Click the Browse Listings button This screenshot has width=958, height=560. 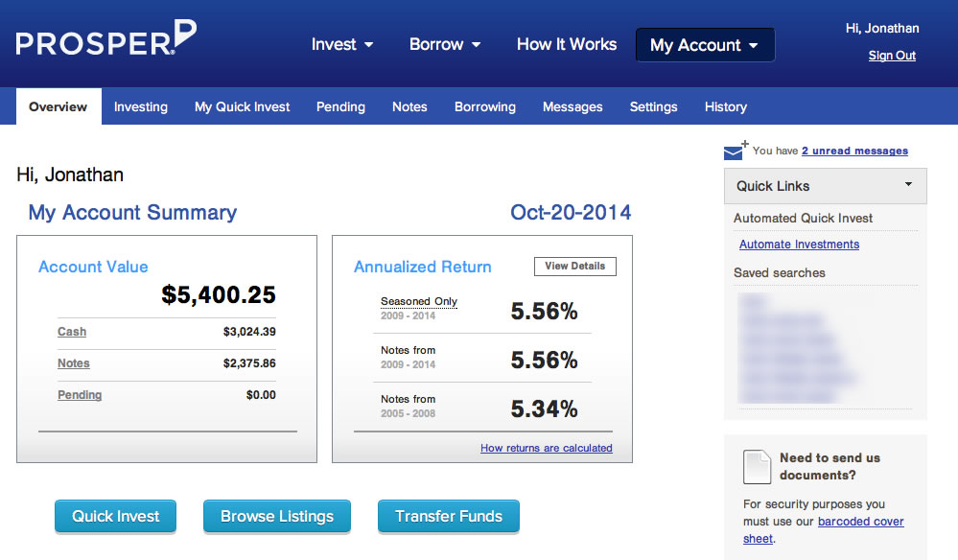(277, 517)
